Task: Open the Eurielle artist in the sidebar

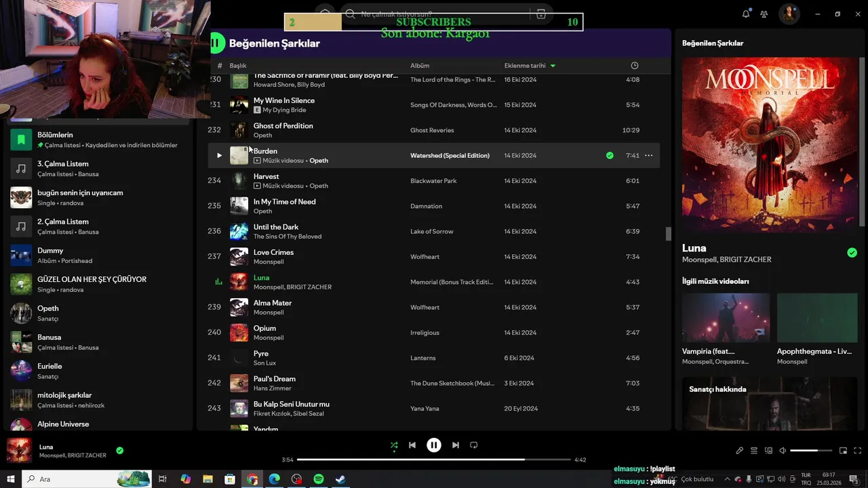Action: click(x=98, y=371)
